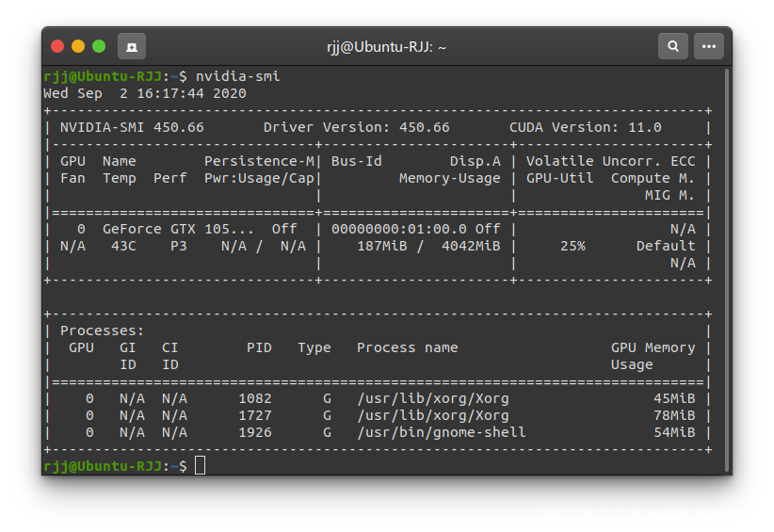
Task: Click the CUDA Version: 11.0 text
Action: pyautogui.click(x=586, y=127)
